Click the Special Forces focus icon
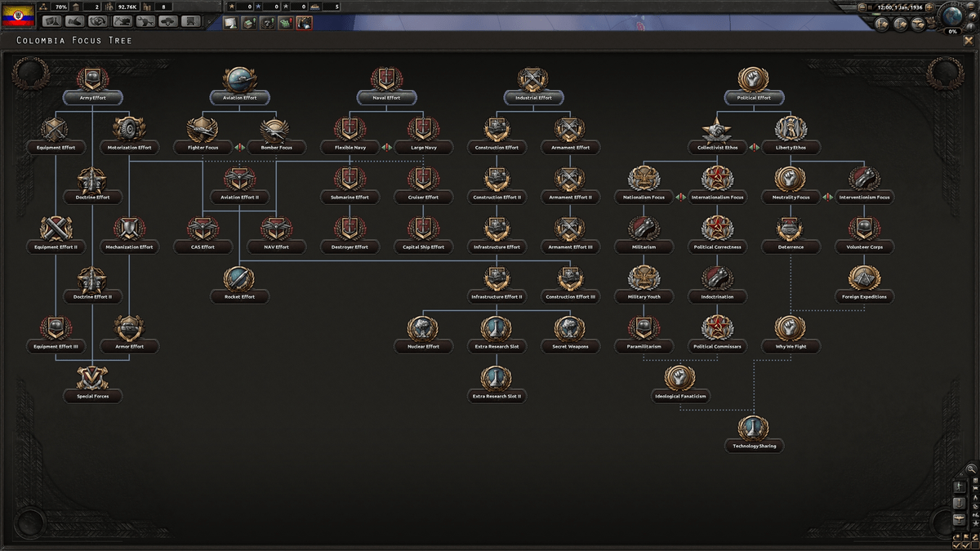 [x=92, y=377]
